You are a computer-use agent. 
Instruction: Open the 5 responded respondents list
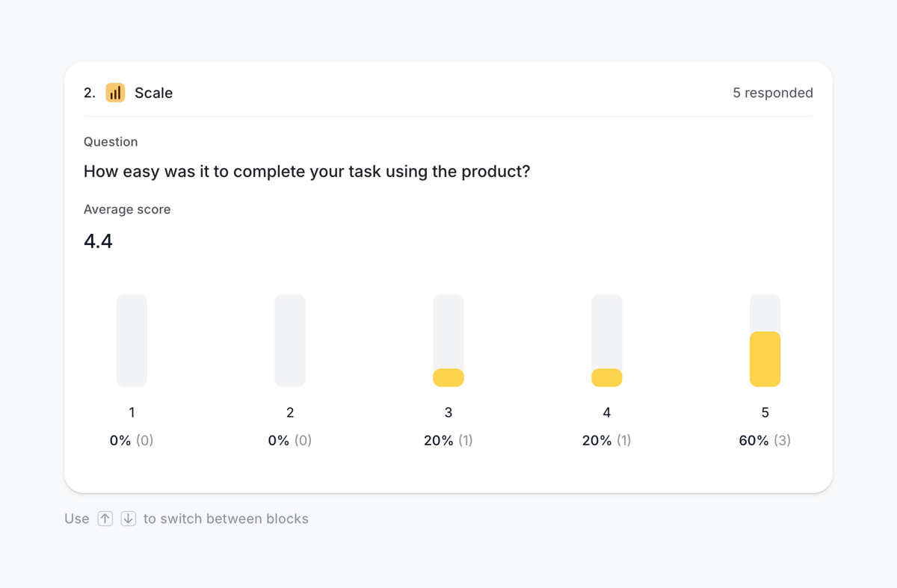tap(773, 93)
